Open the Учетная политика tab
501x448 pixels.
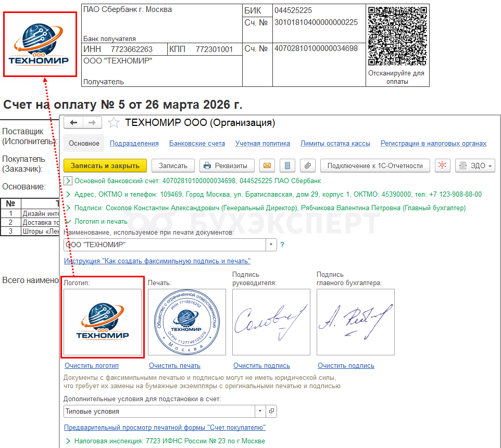coord(262,144)
